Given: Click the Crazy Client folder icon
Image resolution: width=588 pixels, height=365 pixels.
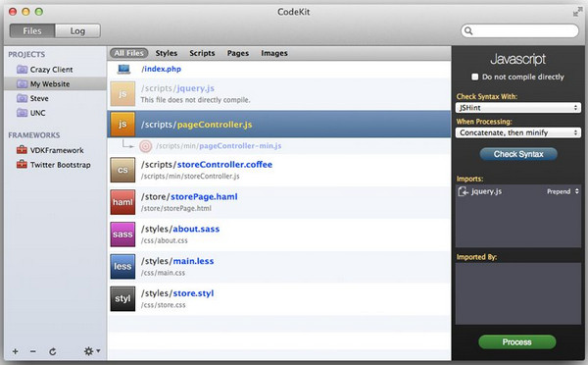Looking at the screenshot, I should (x=23, y=70).
